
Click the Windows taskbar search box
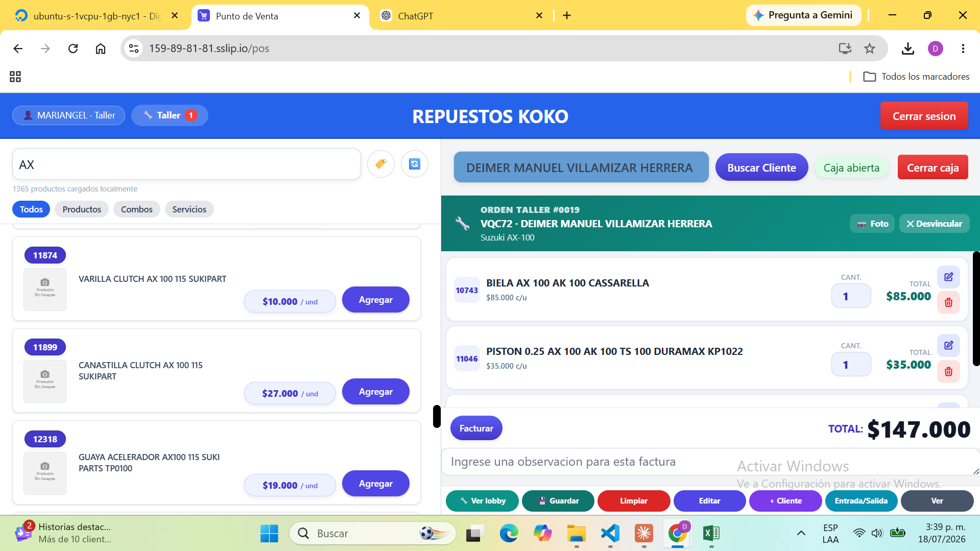point(372,534)
